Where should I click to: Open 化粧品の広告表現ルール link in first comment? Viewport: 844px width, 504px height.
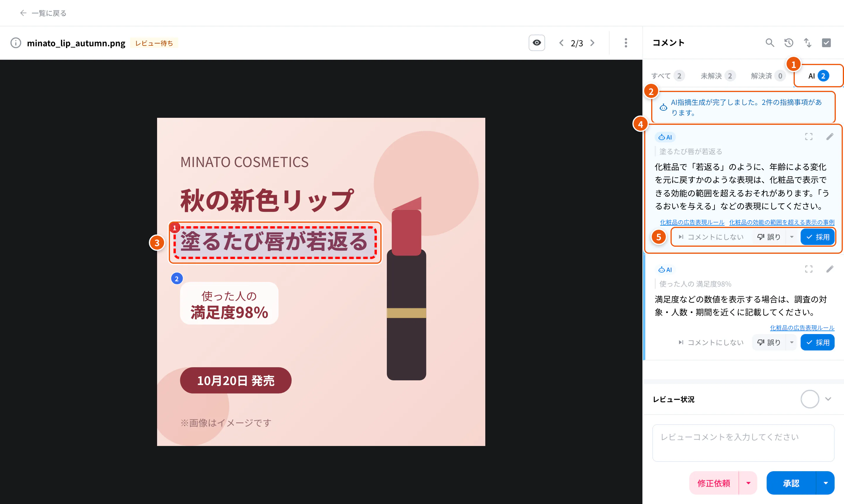pyautogui.click(x=692, y=222)
